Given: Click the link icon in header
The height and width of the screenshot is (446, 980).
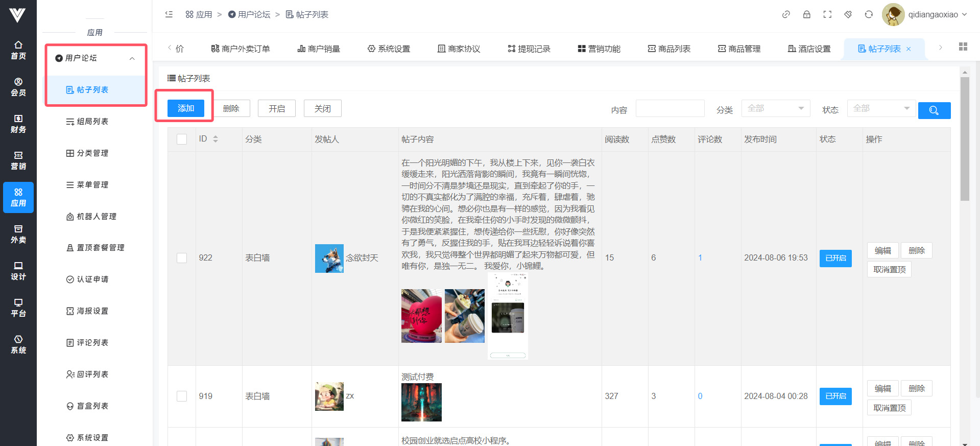Looking at the screenshot, I should point(786,14).
